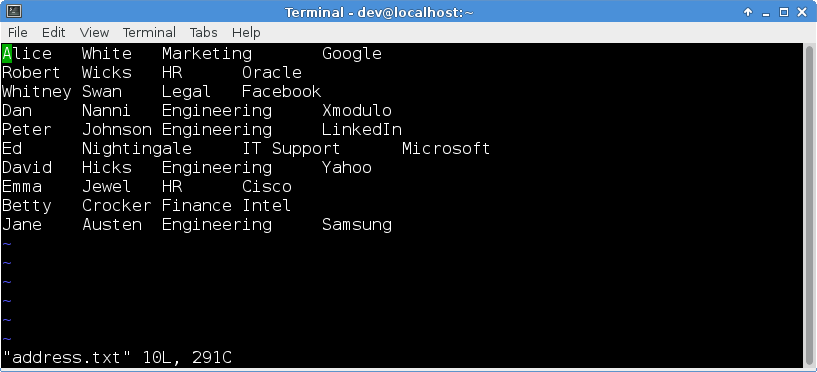
Task: Click the roll-up window arrow icon
Action: 748,11
